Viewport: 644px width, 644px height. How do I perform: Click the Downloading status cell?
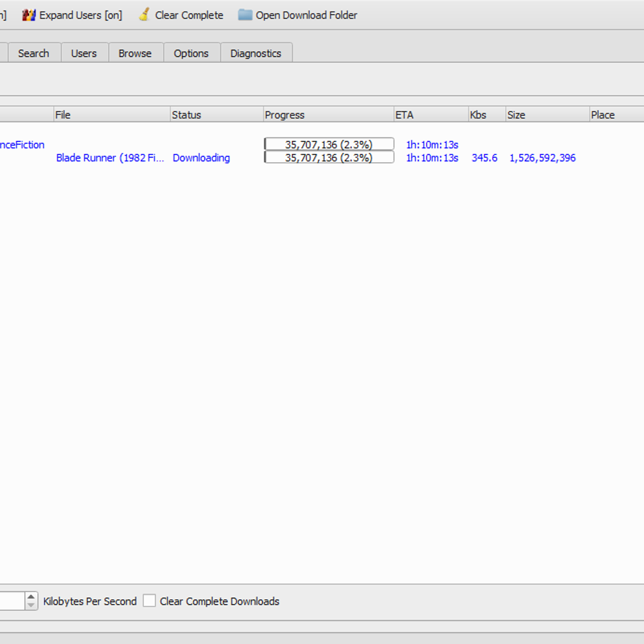201,158
